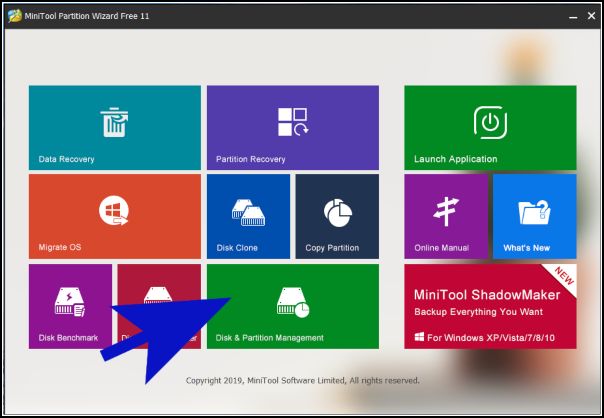The width and height of the screenshot is (604, 418).
Task: Click the Launch Application label
Action: click(456, 159)
